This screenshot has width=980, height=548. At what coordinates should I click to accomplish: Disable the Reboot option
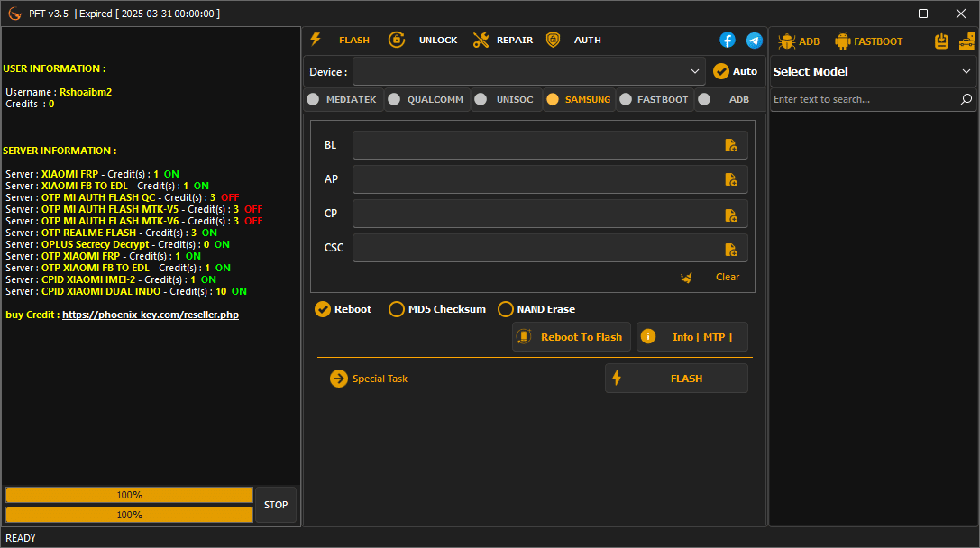coord(323,308)
